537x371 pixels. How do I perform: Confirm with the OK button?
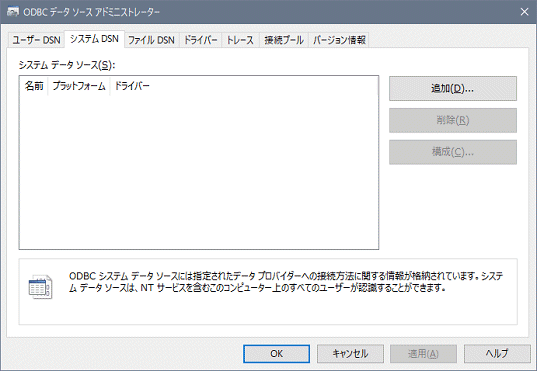pos(276,354)
